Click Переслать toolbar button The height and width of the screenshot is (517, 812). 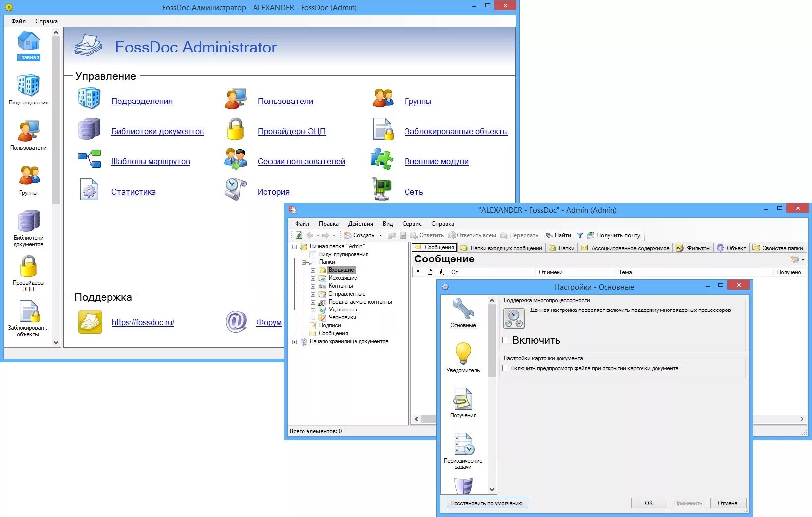click(519, 235)
